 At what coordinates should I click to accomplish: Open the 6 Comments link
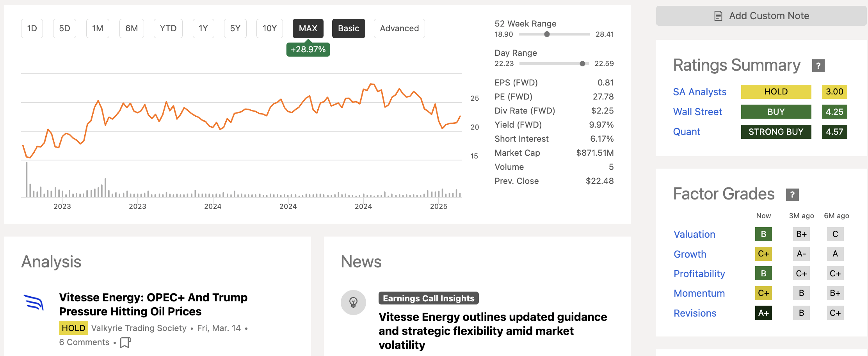coord(84,342)
